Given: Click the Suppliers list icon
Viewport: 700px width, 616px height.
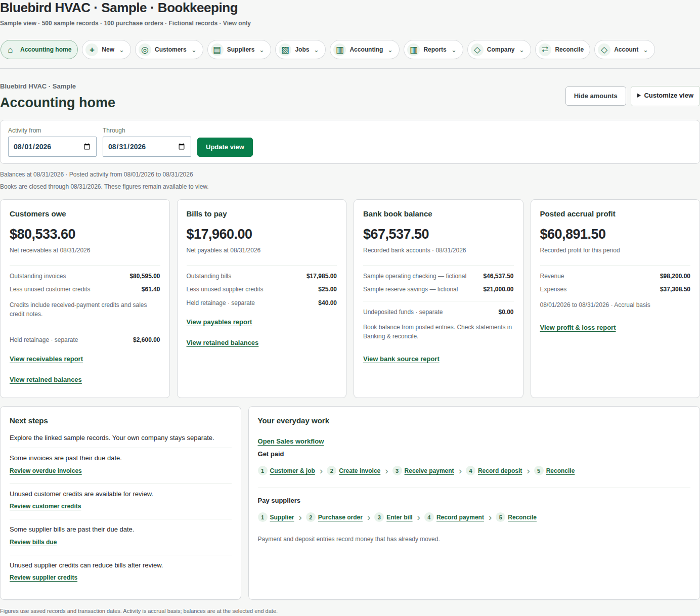Looking at the screenshot, I should (217, 50).
